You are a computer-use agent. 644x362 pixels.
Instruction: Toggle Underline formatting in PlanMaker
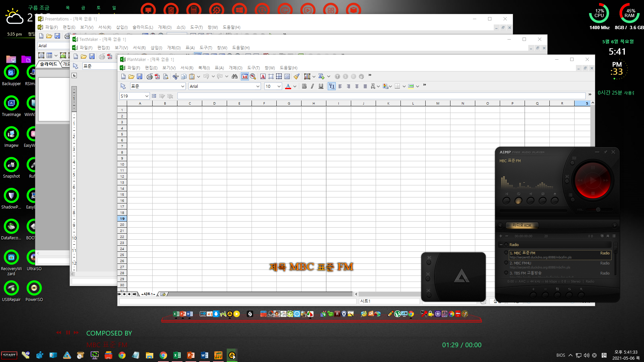tap(321, 86)
